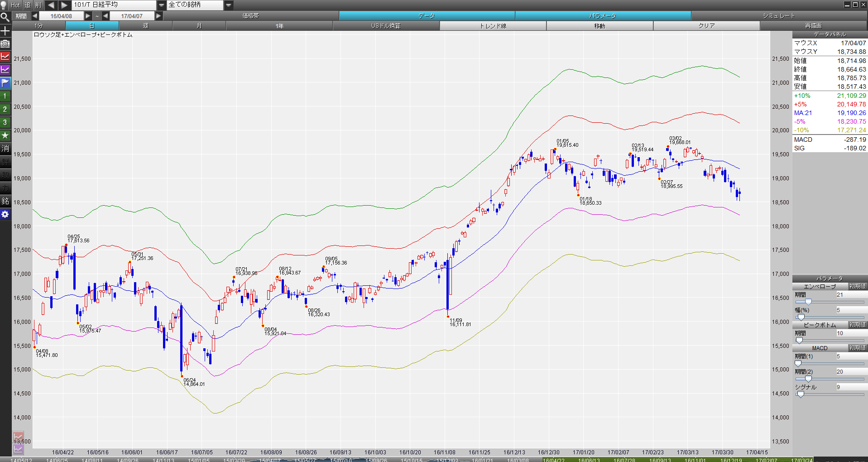Click the MA:21 value 19,190.26
Screen dimensions: 868x462
click(x=851, y=113)
